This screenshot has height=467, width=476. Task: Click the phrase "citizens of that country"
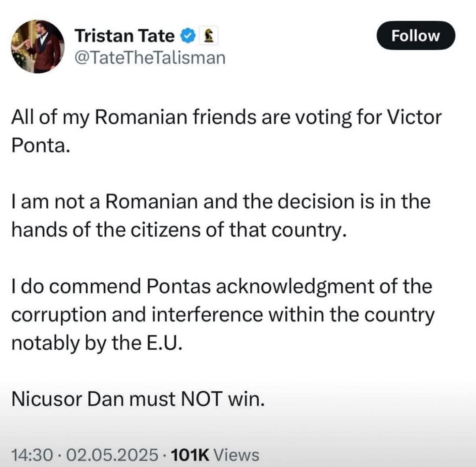pos(238,230)
